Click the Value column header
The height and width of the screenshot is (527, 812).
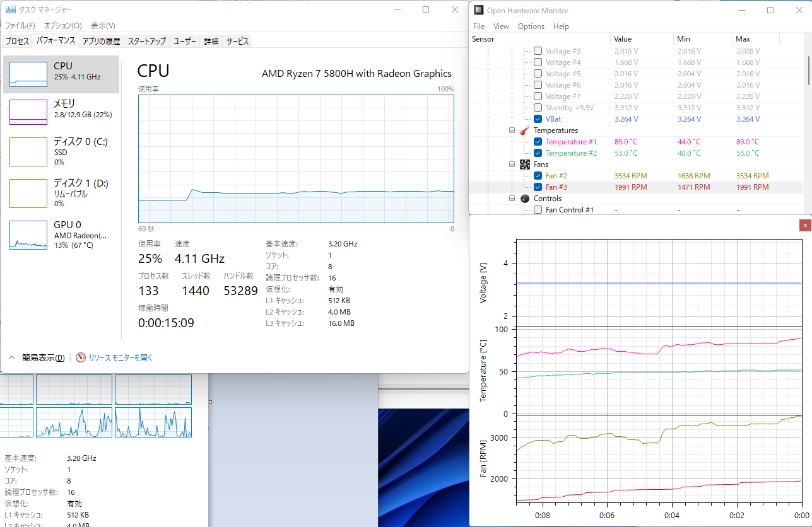[x=641, y=39]
